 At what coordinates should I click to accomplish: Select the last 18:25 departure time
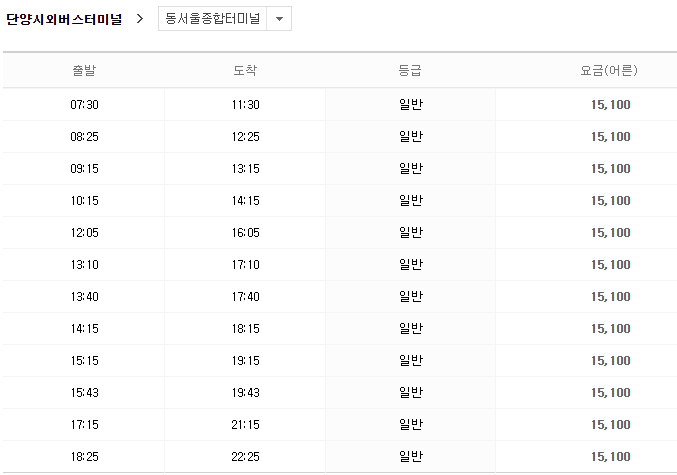84,457
